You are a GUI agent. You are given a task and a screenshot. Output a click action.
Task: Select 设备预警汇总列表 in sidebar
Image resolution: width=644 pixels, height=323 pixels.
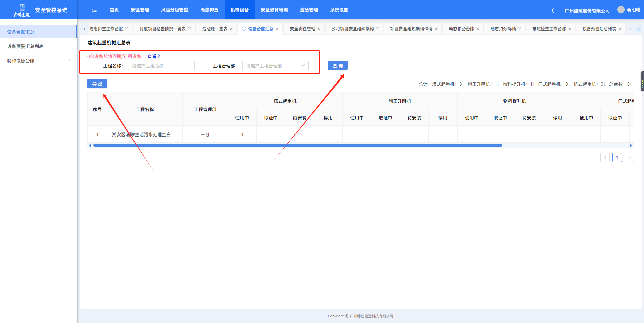[25, 46]
